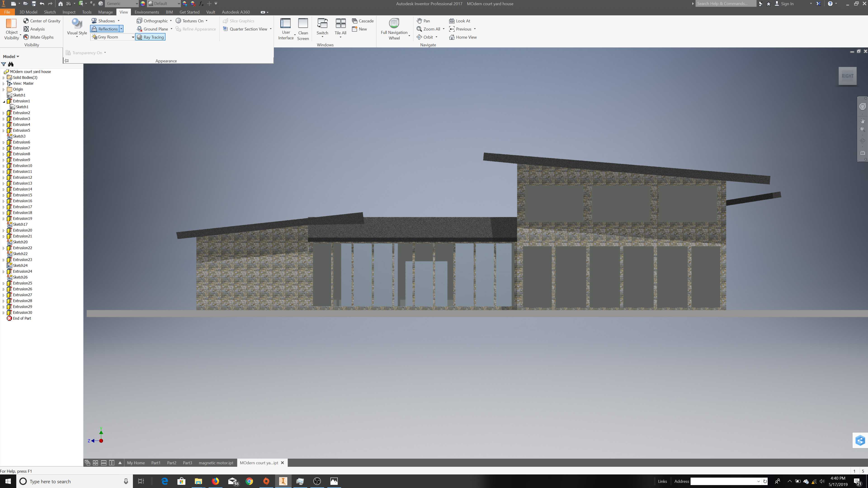Open the Visual Style gallery
The image size is (868, 488).
click(x=77, y=28)
